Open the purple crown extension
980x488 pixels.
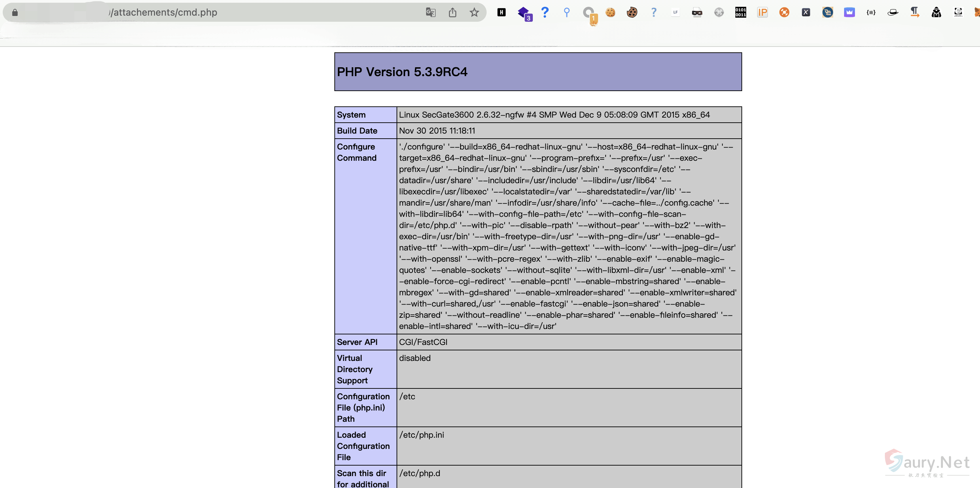(x=849, y=13)
